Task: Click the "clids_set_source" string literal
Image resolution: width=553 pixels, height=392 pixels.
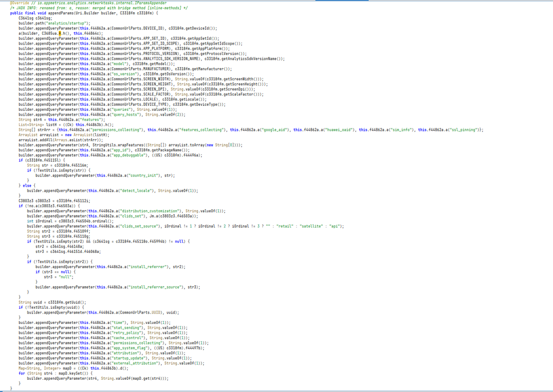Action: (139, 226)
